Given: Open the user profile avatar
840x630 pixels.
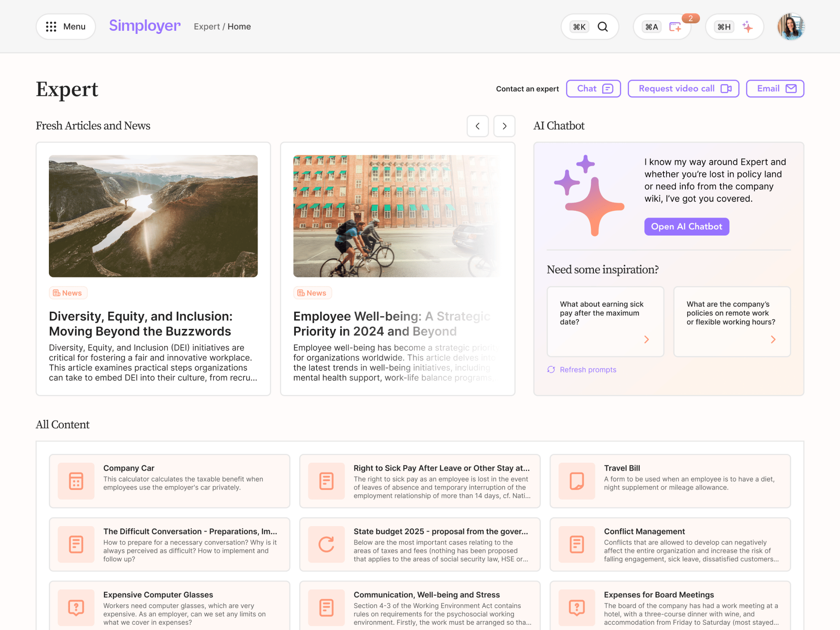Looking at the screenshot, I should (791, 27).
